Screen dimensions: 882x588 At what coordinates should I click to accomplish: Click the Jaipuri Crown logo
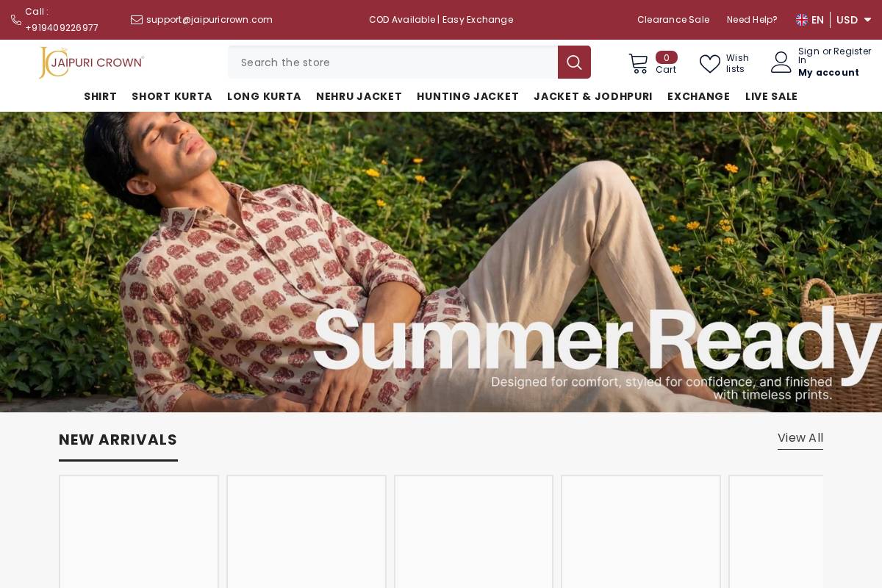tap(91, 62)
